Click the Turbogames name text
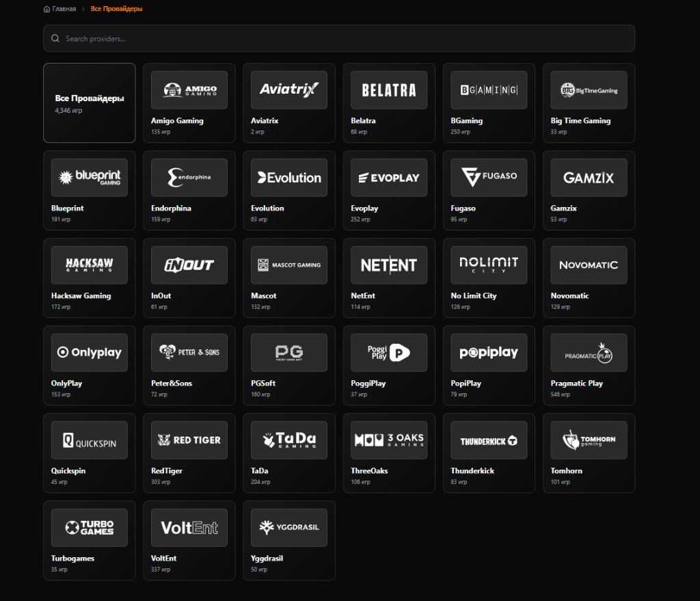The width and height of the screenshot is (700, 601). pyautogui.click(x=72, y=558)
